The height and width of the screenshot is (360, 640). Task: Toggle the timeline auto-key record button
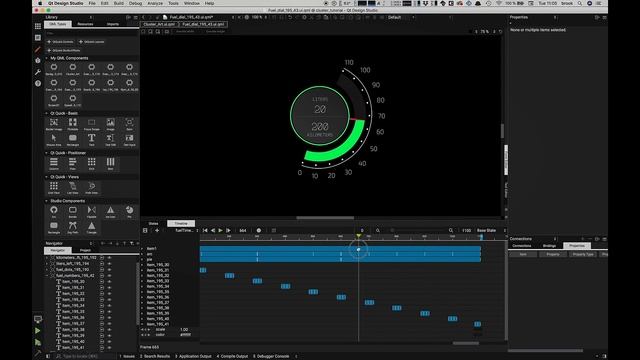tap(258, 231)
